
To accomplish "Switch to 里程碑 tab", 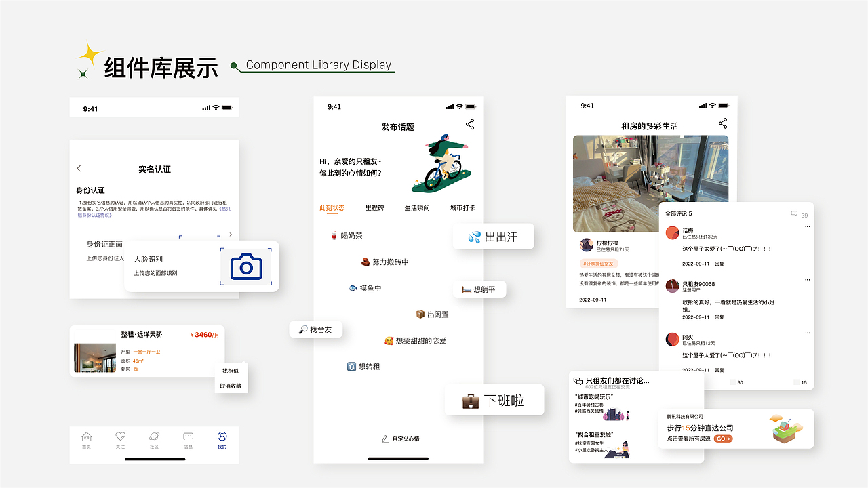I will click(374, 208).
